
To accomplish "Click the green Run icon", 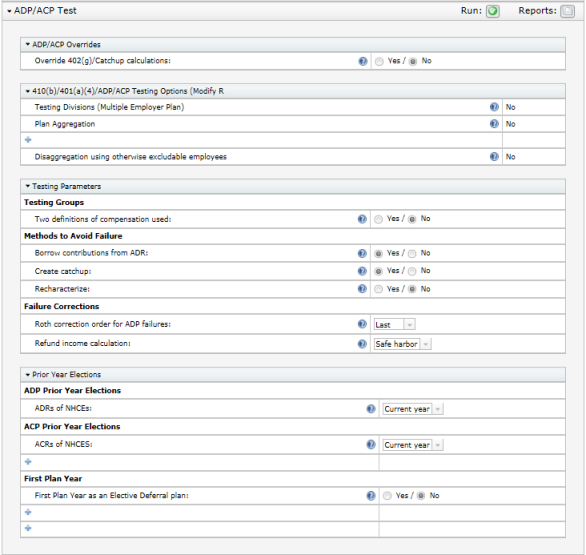I will pyautogui.click(x=493, y=11).
